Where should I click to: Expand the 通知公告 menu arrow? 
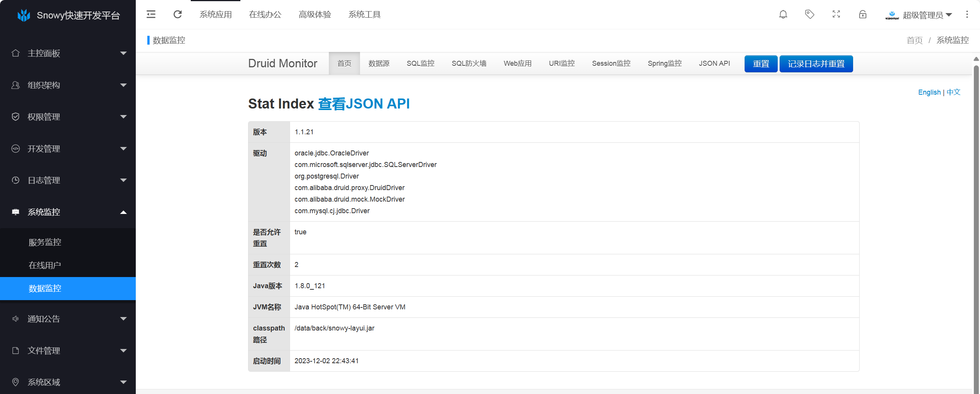pyautogui.click(x=123, y=319)
